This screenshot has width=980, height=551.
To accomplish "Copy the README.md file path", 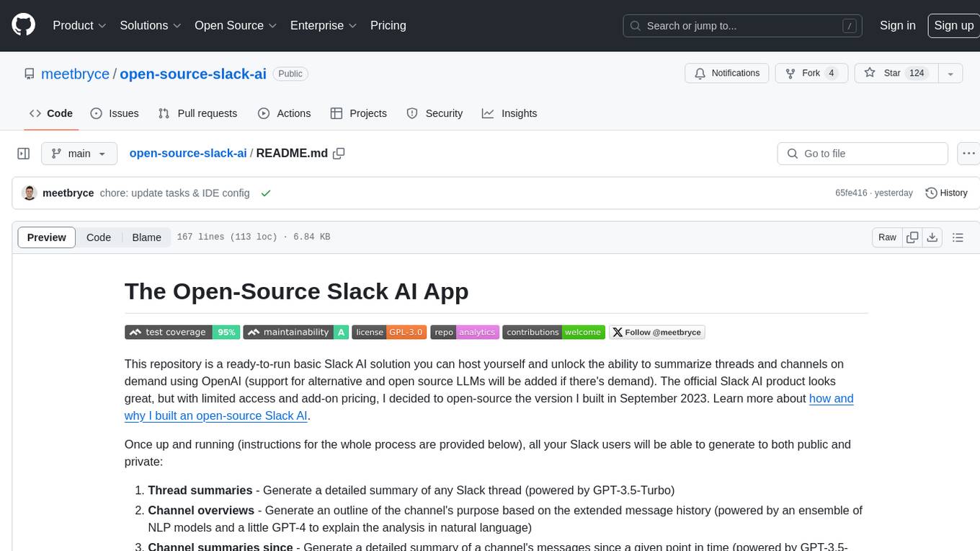I will point(339,153).
